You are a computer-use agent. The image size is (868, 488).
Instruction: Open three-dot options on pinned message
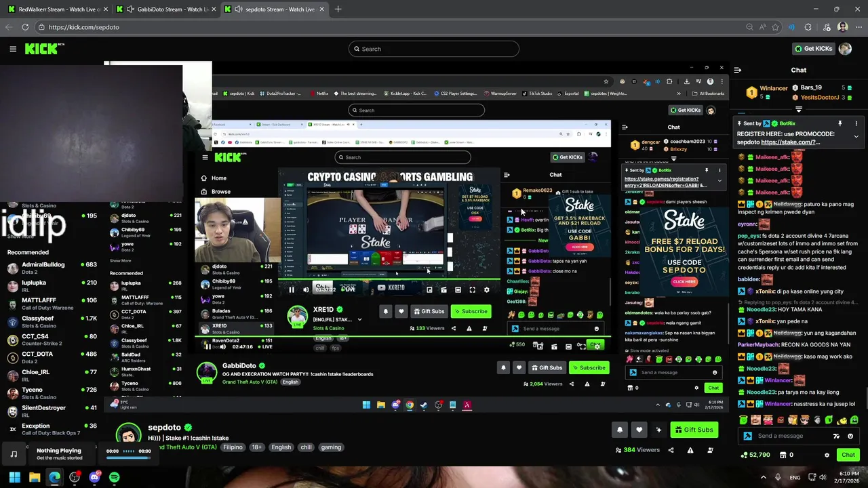[856, 123]
